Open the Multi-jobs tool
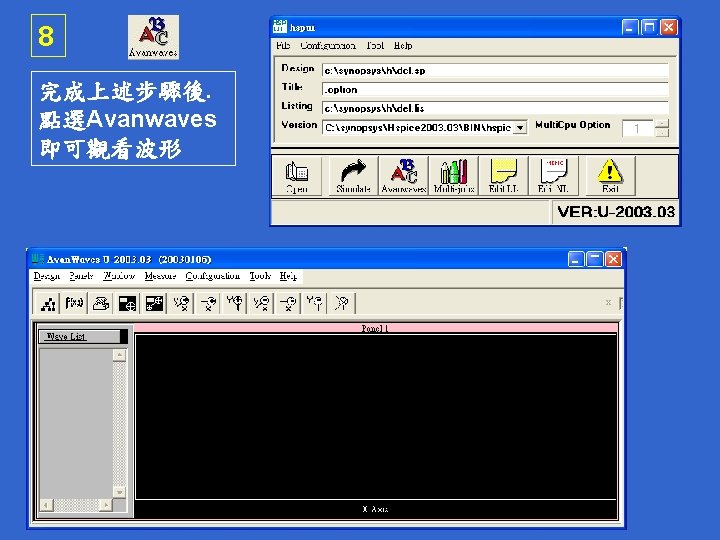This screenshot has height=540, width=720. (454, 176)
